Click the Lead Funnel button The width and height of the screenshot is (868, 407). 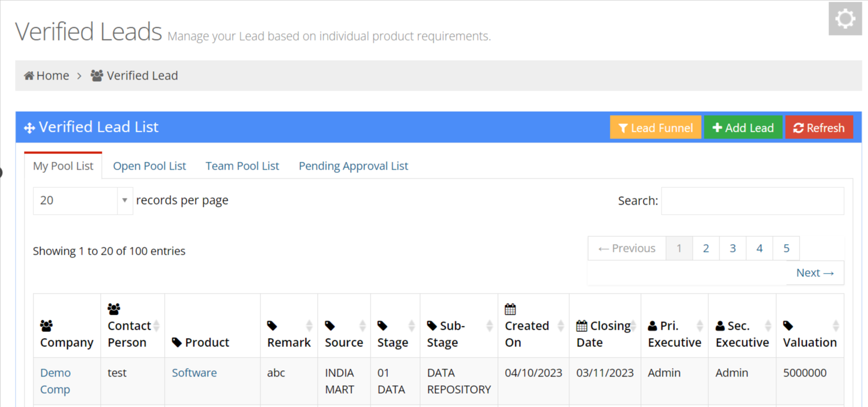pos(655,128)
